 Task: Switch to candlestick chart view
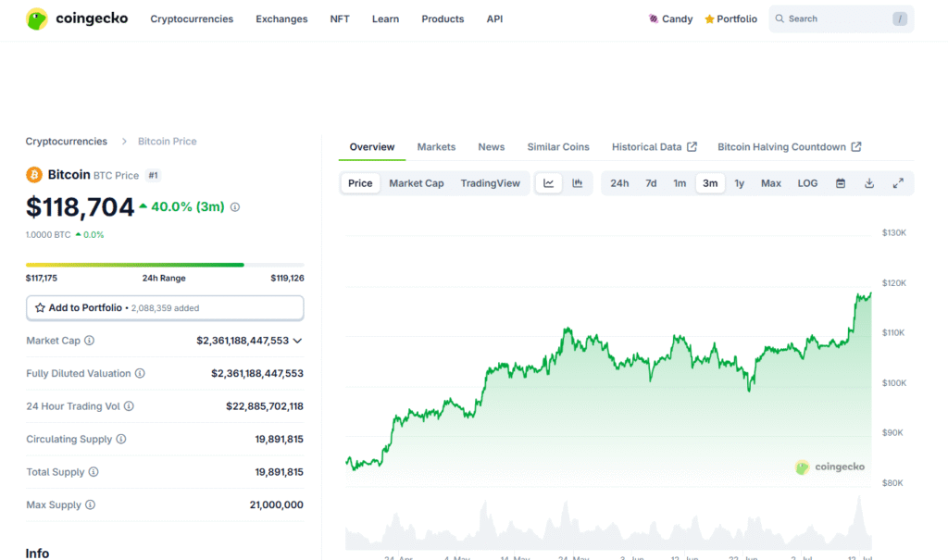(578, 183)
